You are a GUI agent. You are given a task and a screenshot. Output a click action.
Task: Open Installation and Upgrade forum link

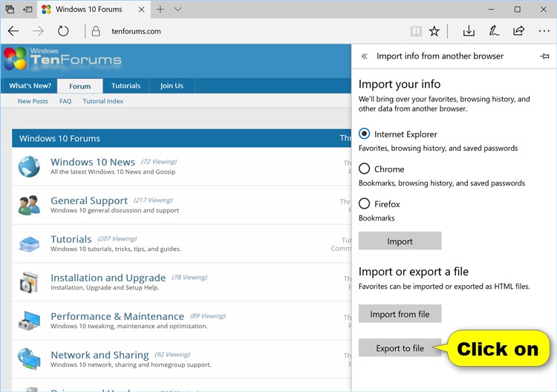click(x=108, y=278)
